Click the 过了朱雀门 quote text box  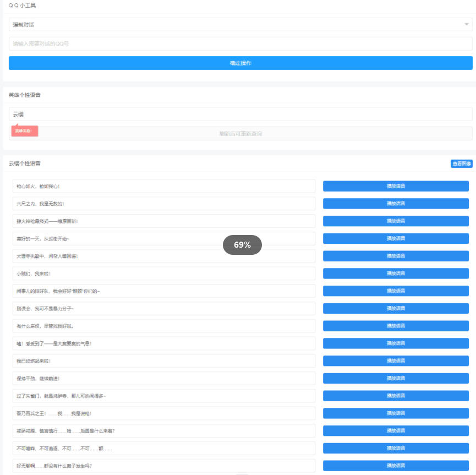tap(163, 396)
